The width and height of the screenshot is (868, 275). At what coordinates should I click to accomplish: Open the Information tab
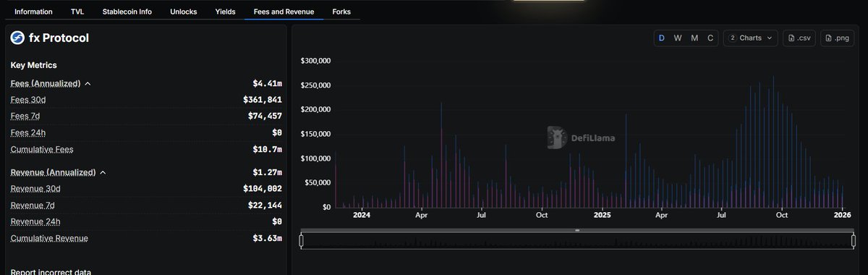33,12
